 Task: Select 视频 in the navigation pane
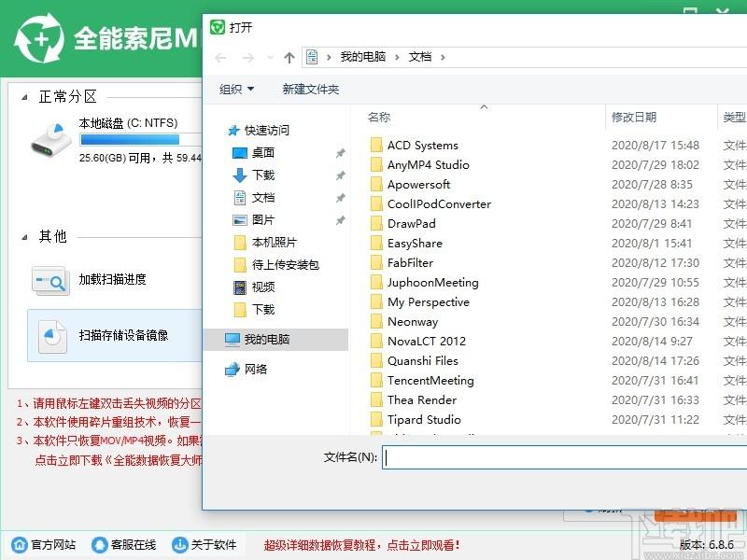click(263, 287)
